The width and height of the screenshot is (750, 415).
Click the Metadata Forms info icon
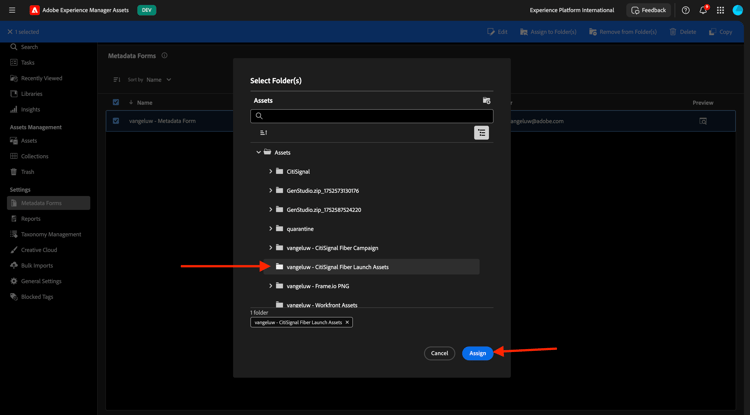tap(165, 55)
